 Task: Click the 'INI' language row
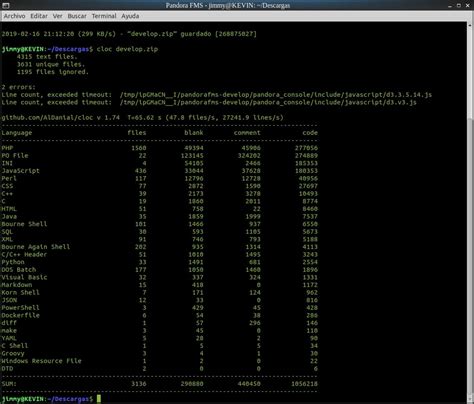(x=159, y=163)
